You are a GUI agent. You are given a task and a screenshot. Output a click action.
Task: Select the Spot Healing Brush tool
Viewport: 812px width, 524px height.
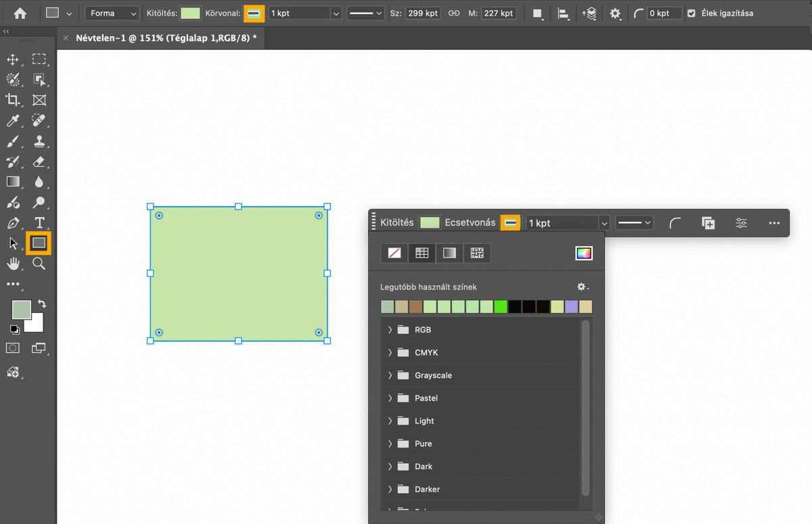(39, 121)
